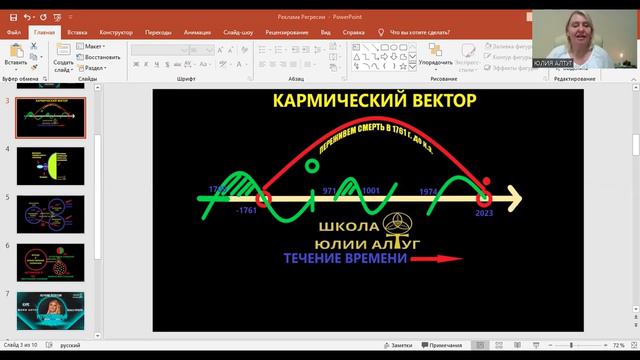Open the Макет layout dropdown
The height and width of the screenshot is (360, 640).
91,47
